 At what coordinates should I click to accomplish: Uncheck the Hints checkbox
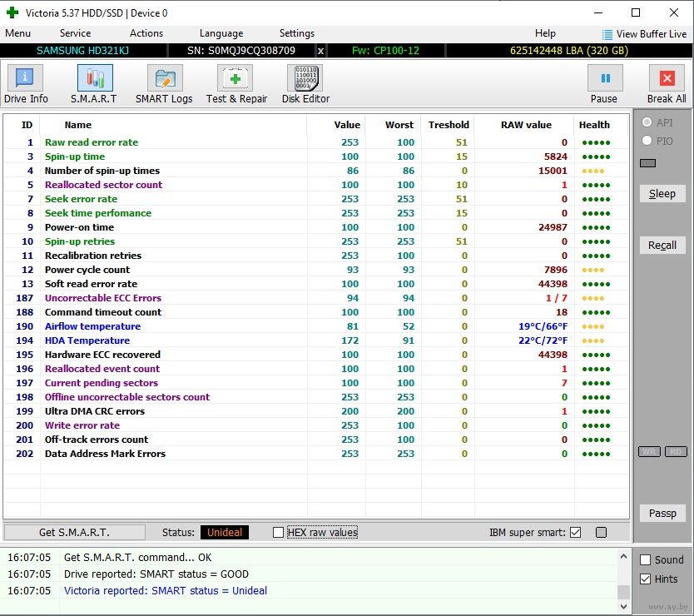click(x=645, y=579)
